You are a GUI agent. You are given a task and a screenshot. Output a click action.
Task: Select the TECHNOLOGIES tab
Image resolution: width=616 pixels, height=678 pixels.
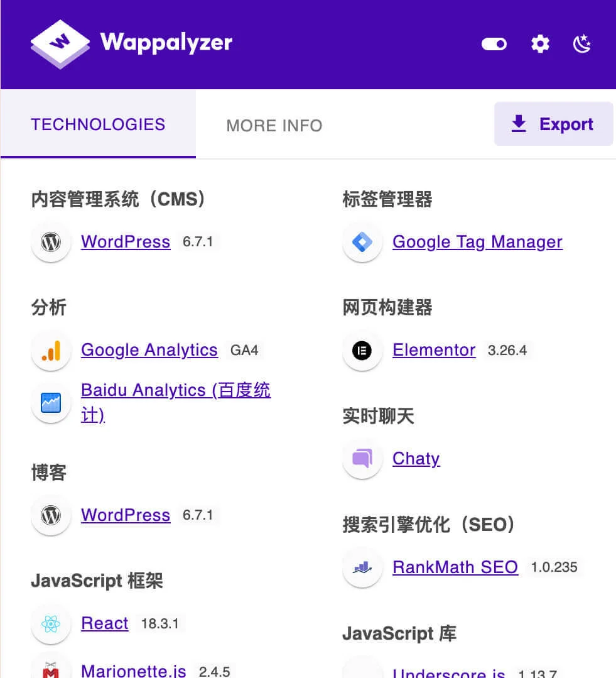98,124
